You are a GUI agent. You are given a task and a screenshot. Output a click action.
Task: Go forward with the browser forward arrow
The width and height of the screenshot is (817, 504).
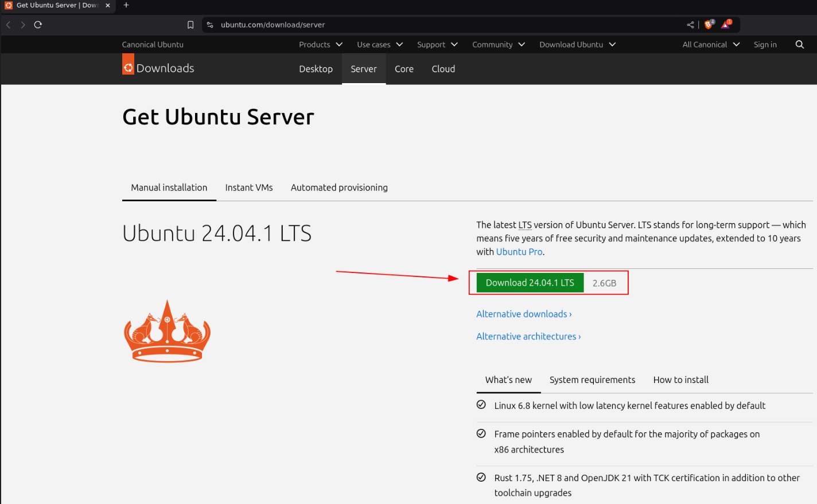point(23,25)
